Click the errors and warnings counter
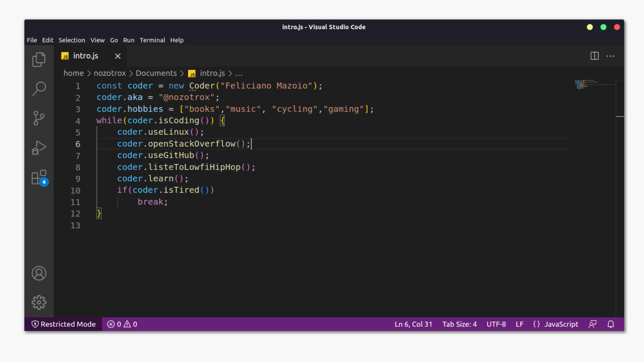644x362 pixels. (122, 324)
